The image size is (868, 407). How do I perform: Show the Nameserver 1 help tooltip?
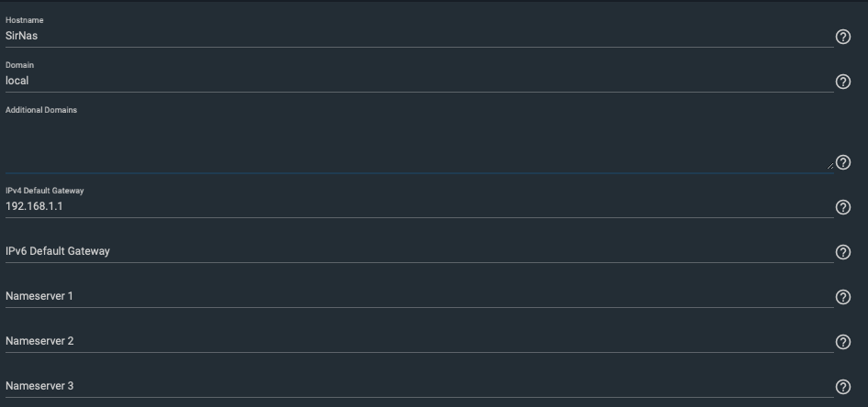pos(842,297)
